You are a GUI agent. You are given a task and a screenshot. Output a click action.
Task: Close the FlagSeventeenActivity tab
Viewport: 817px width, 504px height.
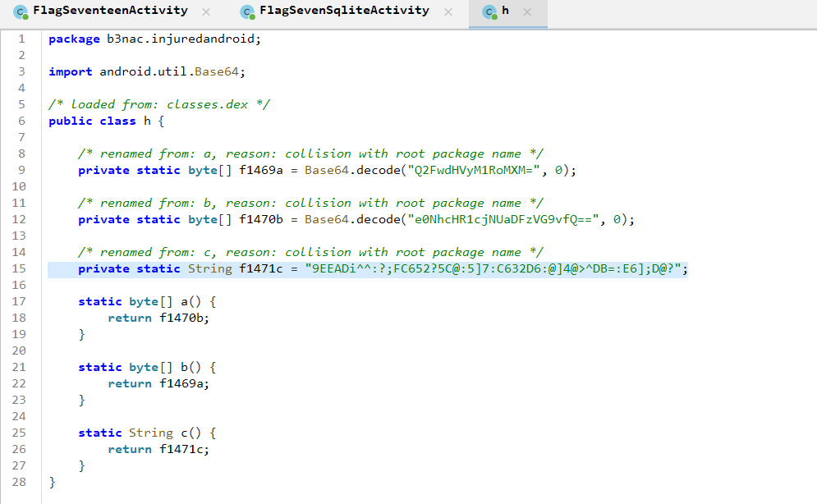pos(205,12)
